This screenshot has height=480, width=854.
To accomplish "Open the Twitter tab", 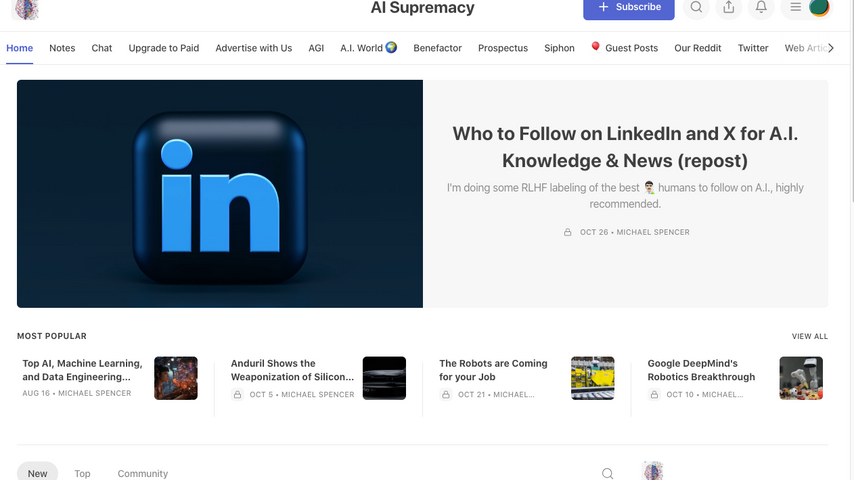I will pos(753,48).
